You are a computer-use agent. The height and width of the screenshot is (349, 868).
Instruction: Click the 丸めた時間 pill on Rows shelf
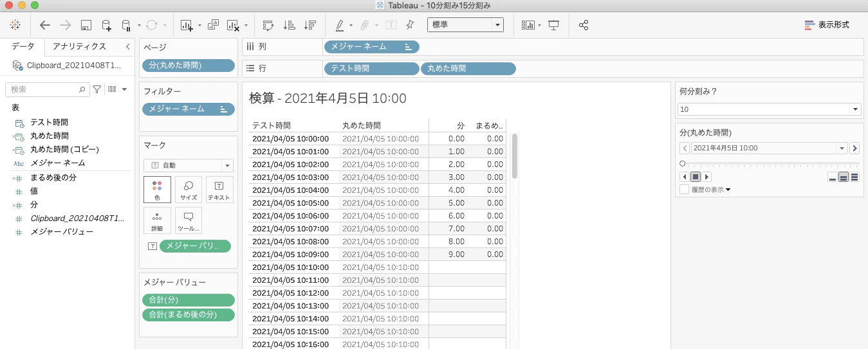pyautogui.click(x=468, y=69)
